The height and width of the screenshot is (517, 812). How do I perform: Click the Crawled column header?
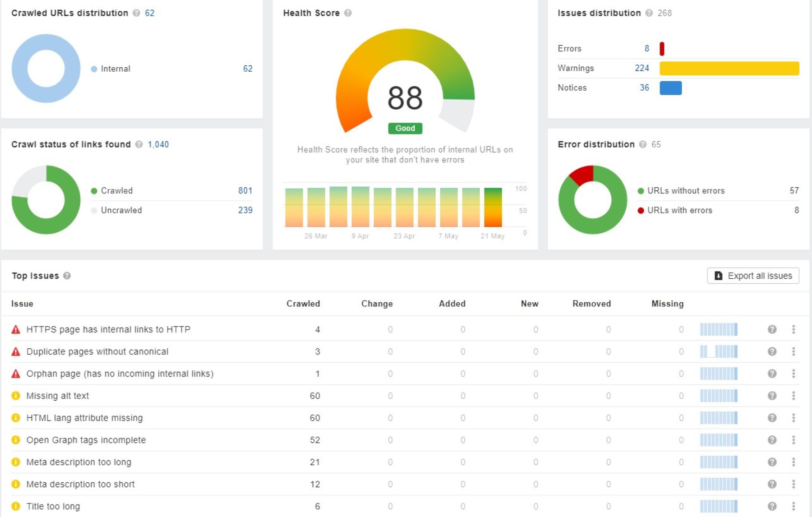[303, 304]
